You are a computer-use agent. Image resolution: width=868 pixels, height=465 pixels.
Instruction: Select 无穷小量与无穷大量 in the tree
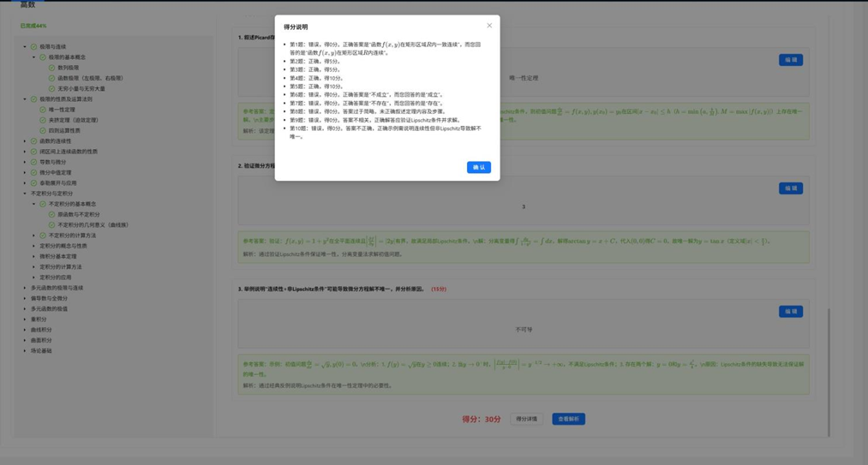[81, 89]
